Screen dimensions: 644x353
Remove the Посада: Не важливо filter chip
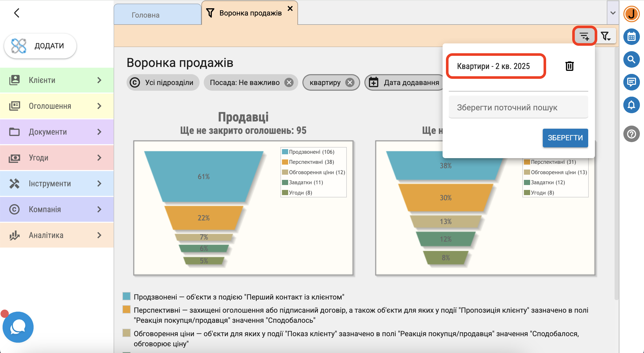tap(289, 83)
